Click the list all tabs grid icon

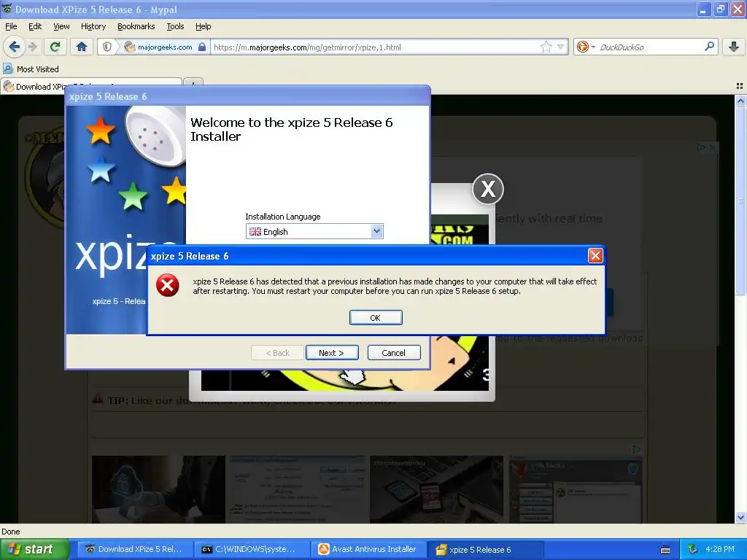coord(740,86)
